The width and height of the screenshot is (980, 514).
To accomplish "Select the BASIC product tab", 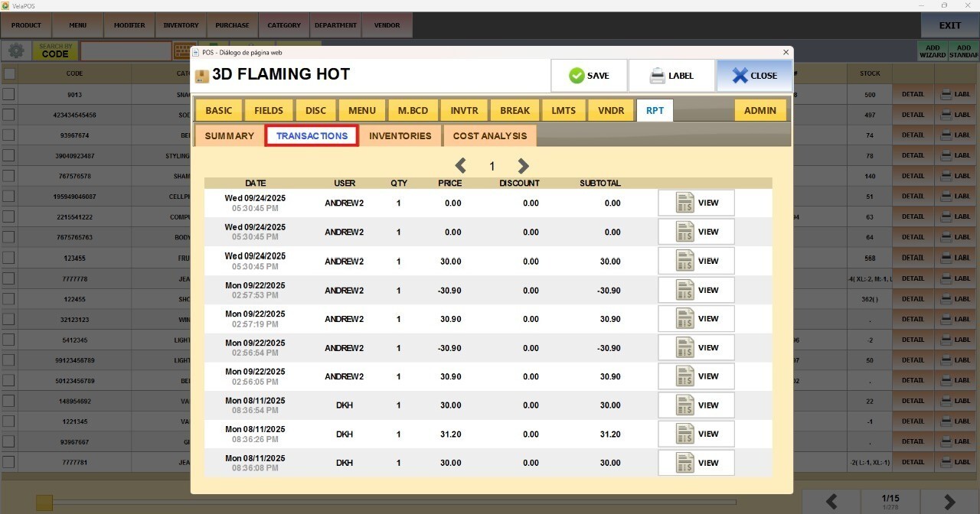I will (x=218, y=111).
